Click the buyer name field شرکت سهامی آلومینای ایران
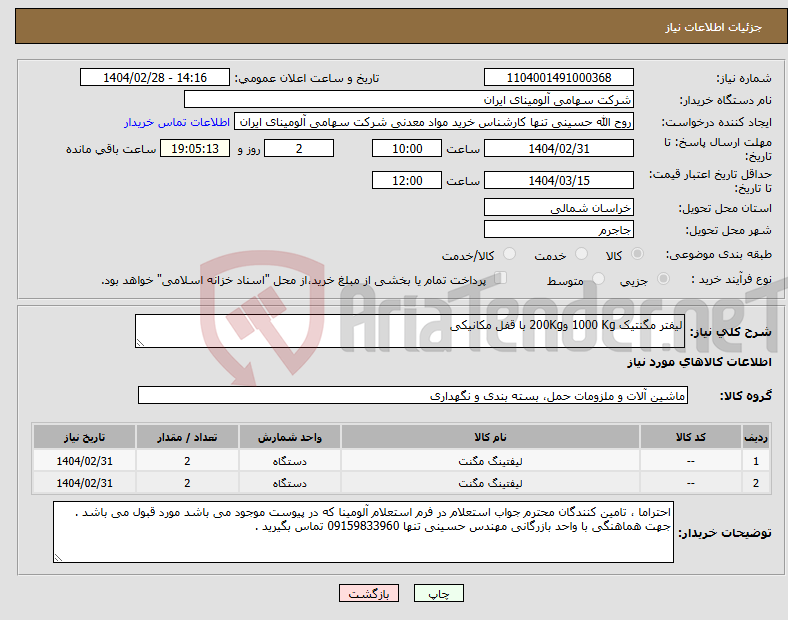 click(x=409, y=99)
